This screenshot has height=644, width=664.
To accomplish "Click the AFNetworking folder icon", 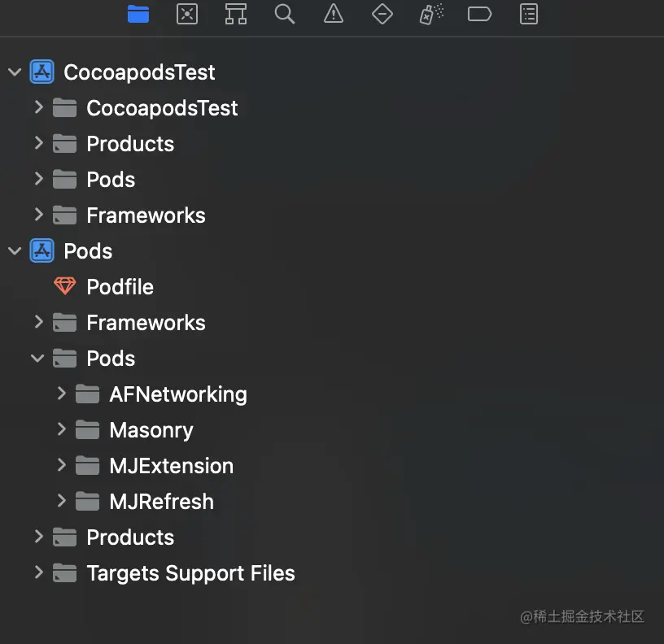I will click(88, 394).
